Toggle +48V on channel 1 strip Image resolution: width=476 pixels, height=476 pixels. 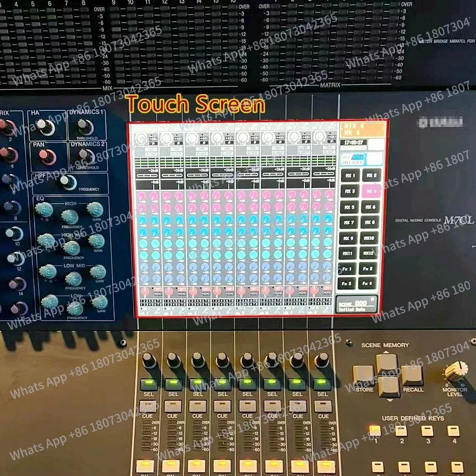[x=153, y=138]
